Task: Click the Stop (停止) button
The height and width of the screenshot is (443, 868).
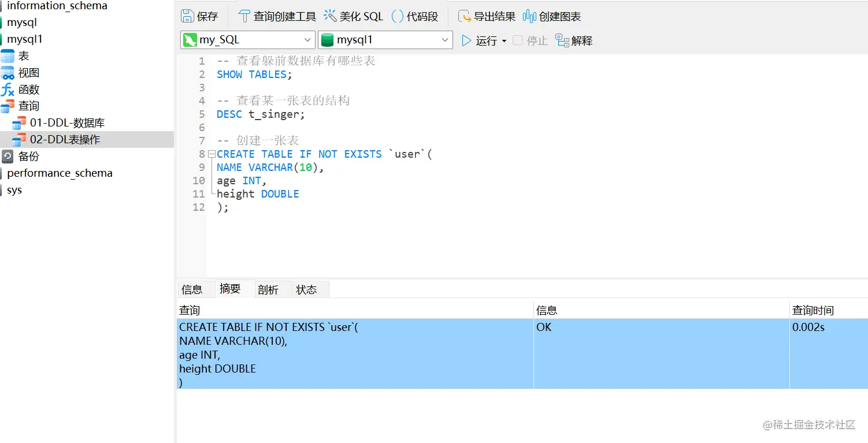Action: coord(530,40)
